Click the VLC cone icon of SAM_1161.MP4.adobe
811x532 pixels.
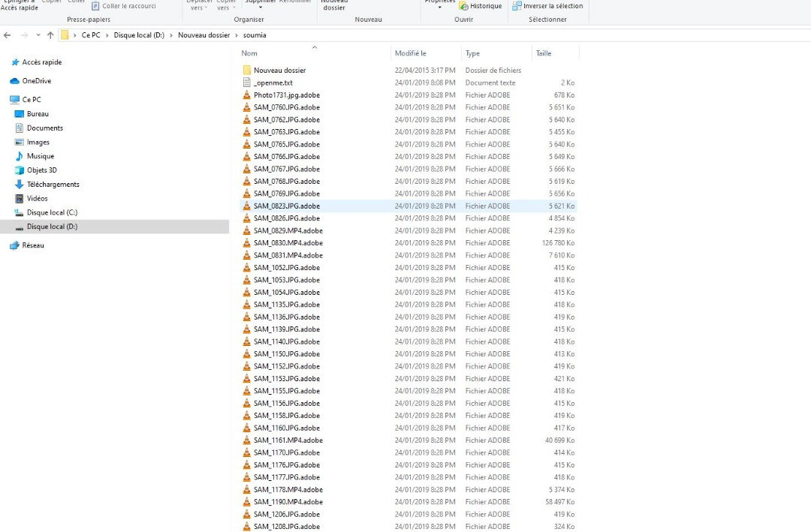[247, 440]
